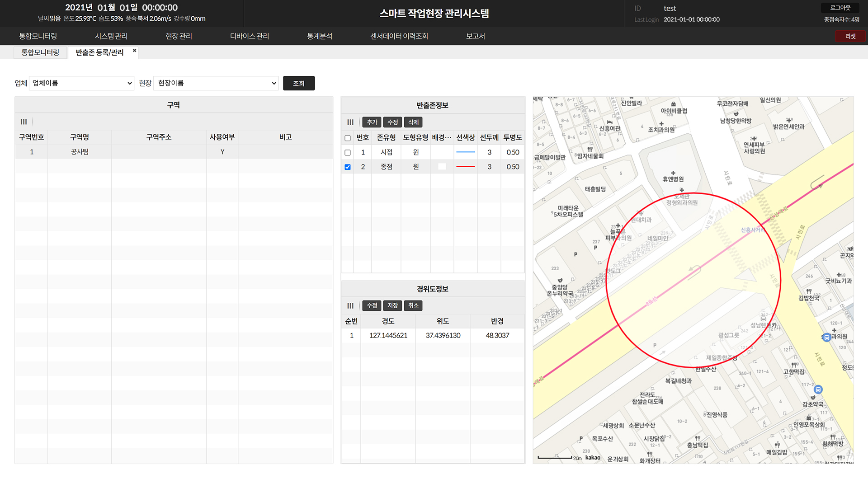Open the 보고서 menu
Screen dimensions: 868x488
(x=476, y=36)
